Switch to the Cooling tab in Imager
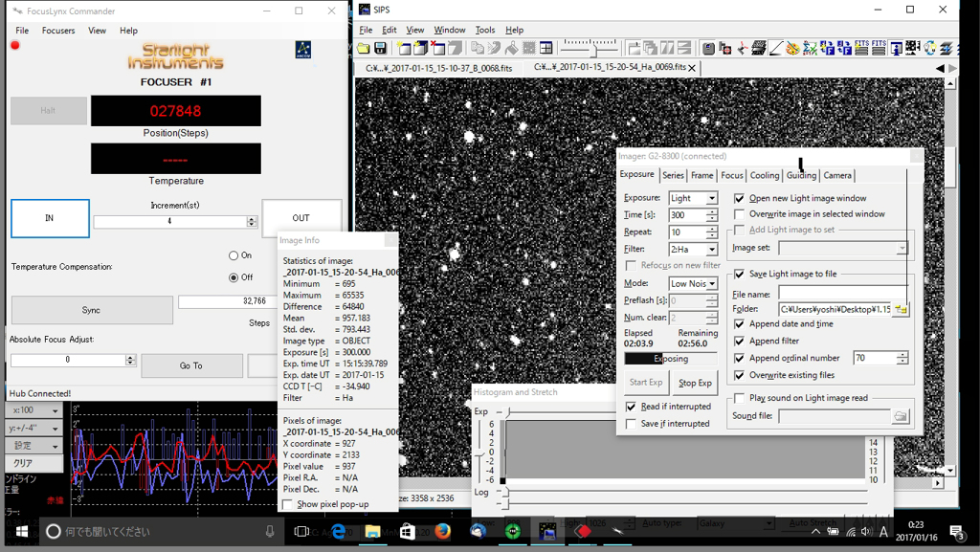980x552 pixels. point(765,175)
